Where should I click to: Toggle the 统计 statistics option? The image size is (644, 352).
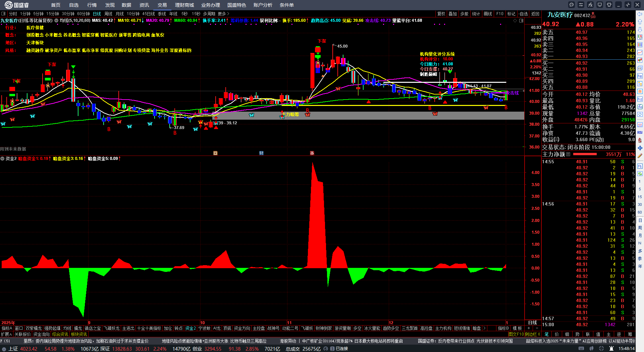(476, 14)
